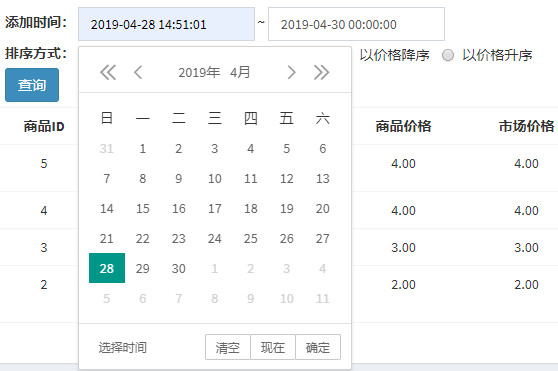
Task: Pick date 23 in the calendar
Action: pos(179,238)
